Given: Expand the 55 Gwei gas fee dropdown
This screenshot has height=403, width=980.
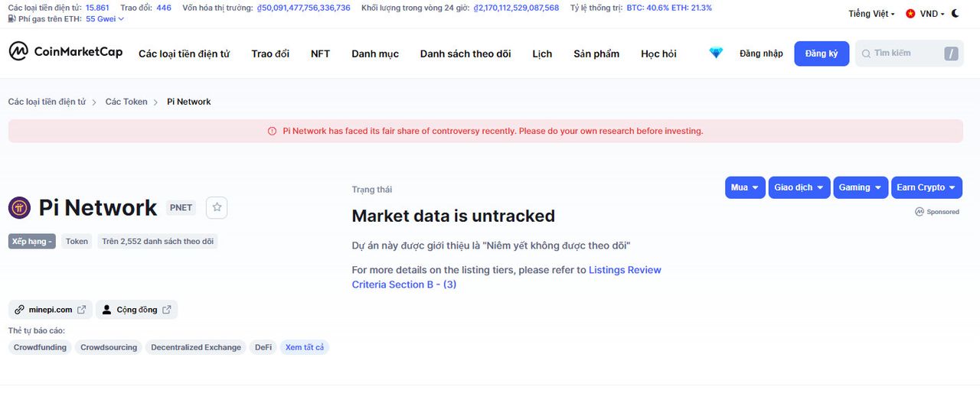Looking at the screenshot, I should [105, 18].
